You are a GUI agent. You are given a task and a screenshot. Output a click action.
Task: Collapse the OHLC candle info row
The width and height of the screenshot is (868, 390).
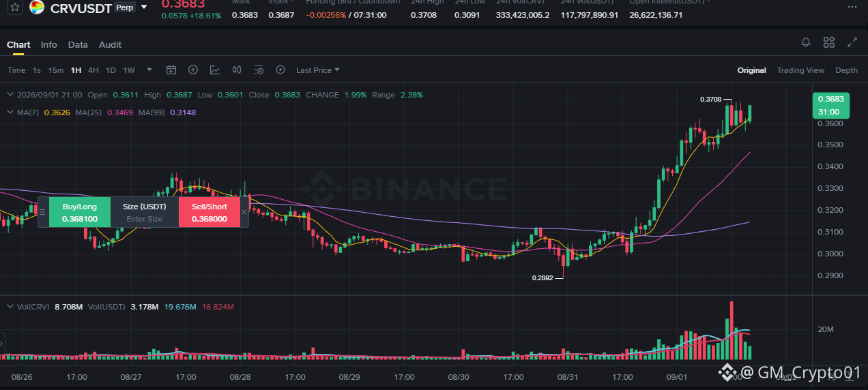pos(10,95)
